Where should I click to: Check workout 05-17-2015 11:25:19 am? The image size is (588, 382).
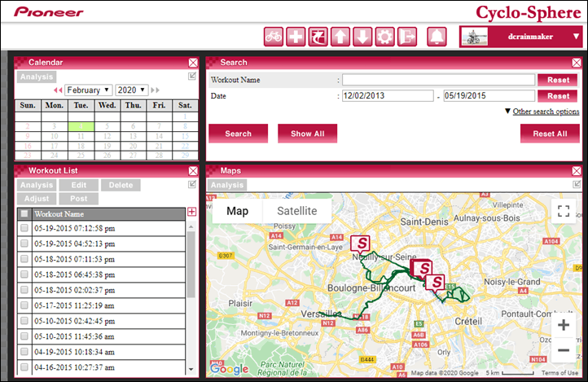pos(24,305)
